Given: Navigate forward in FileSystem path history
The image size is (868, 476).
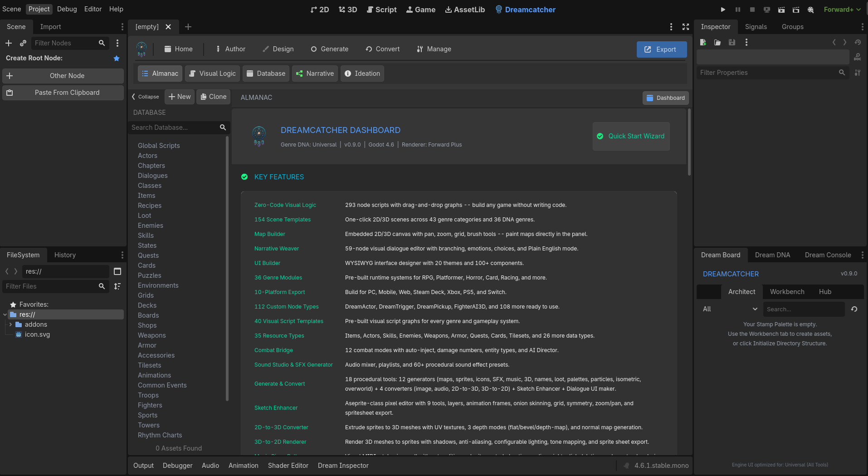Looking at the screenshot, I should tap(16, 271).
